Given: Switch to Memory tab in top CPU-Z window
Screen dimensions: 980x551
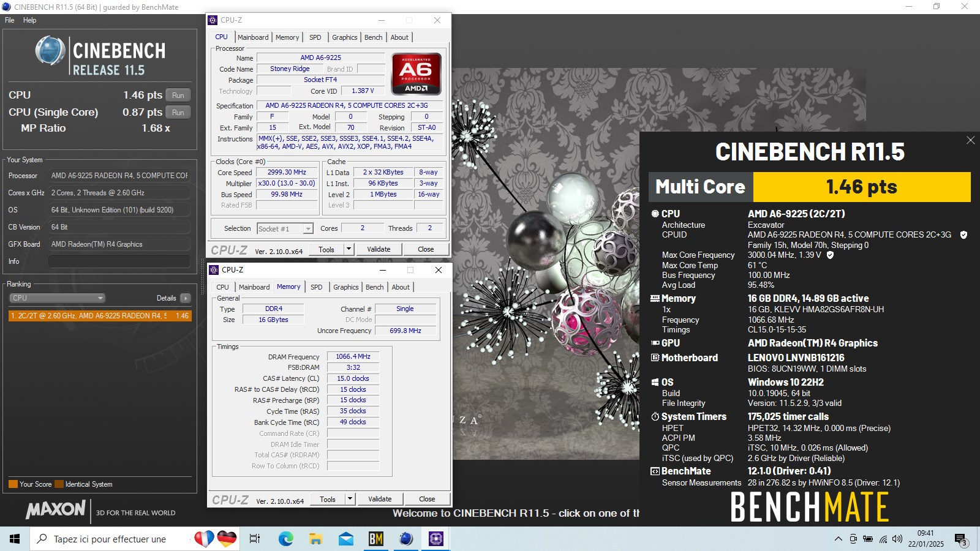Looking at the screenshot, I should point(287,37).
